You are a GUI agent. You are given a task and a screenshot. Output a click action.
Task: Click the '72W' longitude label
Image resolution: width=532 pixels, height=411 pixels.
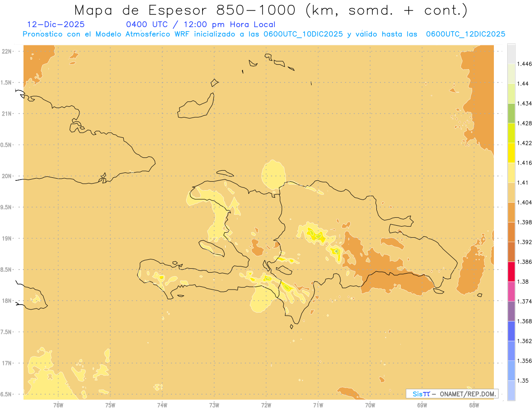click(x=266, y=405)
